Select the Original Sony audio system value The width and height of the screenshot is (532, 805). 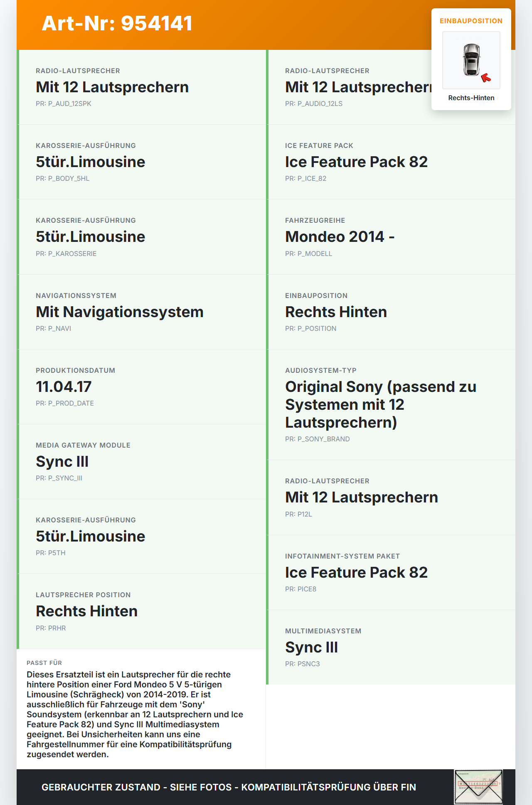pyautogui.click(x=381, y=404)
